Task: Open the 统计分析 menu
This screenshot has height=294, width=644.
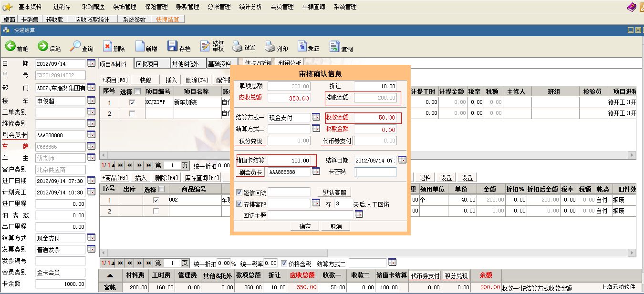Action: [x=250, y=7]
